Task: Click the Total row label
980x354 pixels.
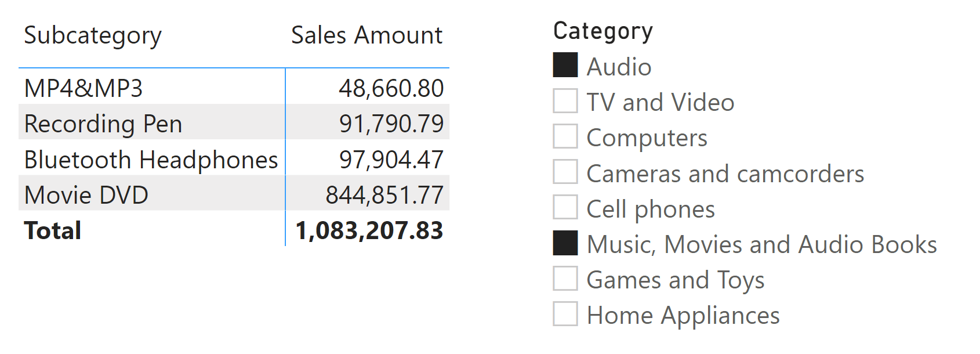Action: (x=53, y=230)
